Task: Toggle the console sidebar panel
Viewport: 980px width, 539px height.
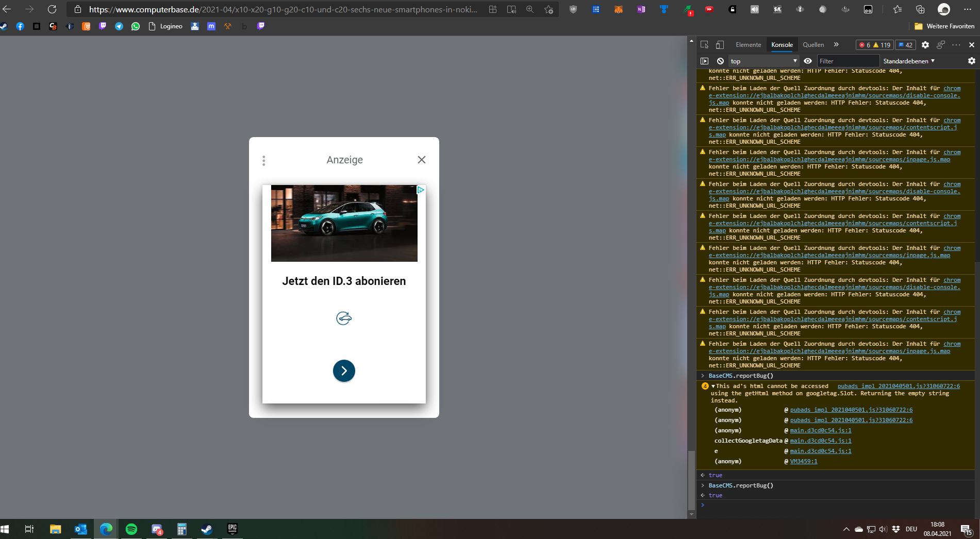Action: pyautogui.click(x=705, y=61)
